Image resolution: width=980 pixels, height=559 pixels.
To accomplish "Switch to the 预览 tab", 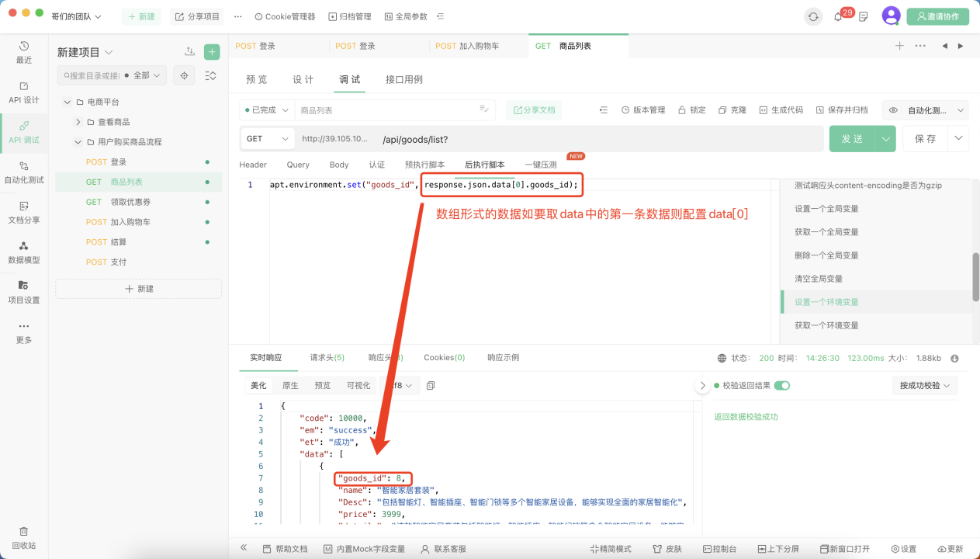I will tap(257, 79).
